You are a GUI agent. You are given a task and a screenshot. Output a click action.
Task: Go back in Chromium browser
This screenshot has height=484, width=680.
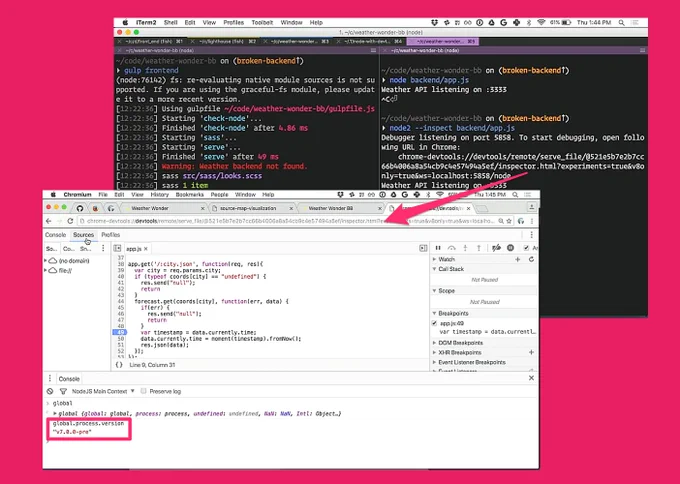(49, 221)
